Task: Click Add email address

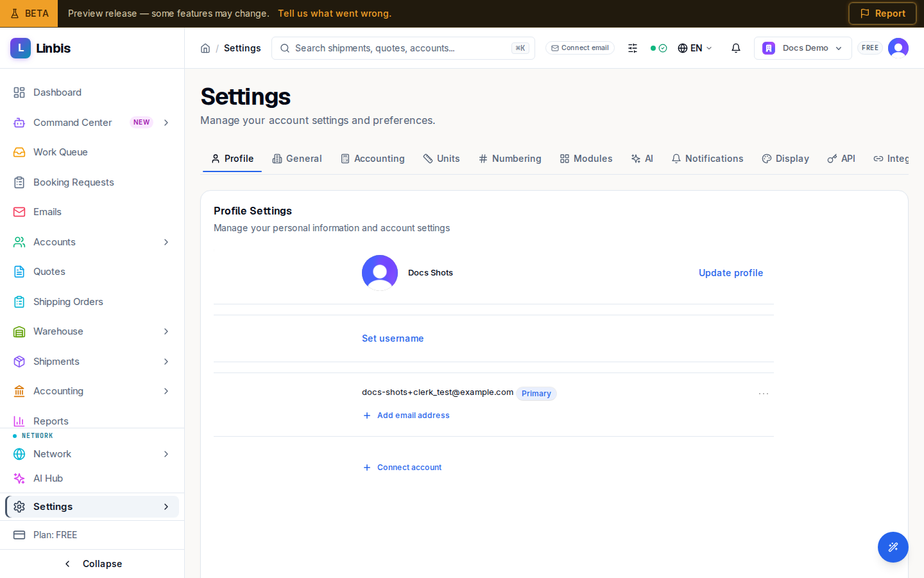Action: tap(406, 416)
